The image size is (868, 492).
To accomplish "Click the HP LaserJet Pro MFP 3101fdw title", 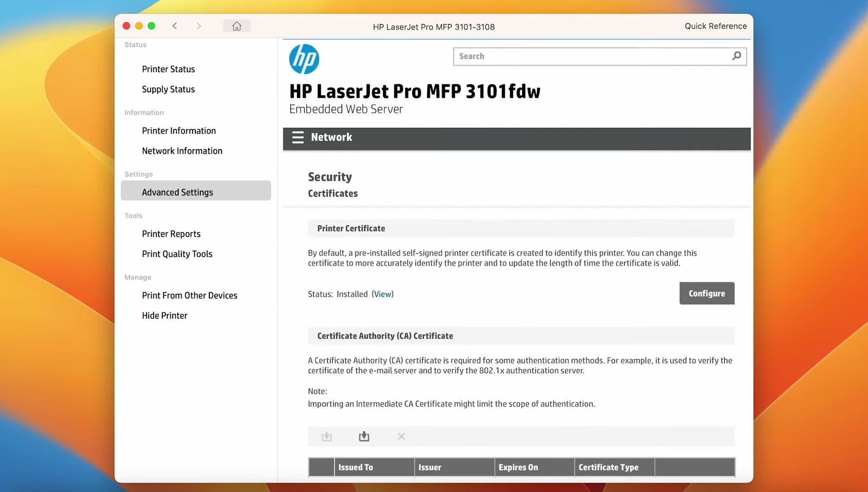I will pyautogui.click(x=415, y=92).
